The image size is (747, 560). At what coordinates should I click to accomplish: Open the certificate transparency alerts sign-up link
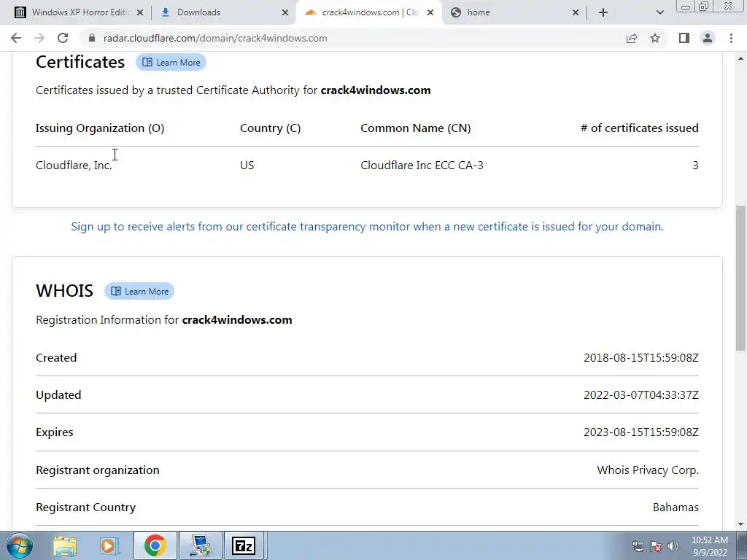point(367,227)
